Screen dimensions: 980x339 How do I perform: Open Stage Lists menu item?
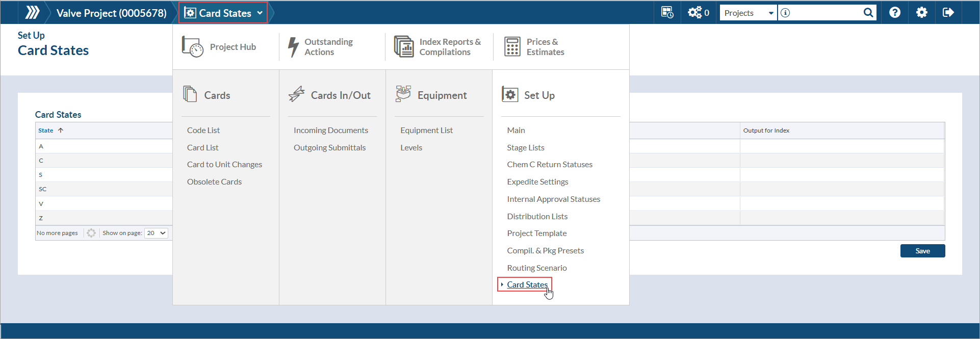tap(526, 148)
